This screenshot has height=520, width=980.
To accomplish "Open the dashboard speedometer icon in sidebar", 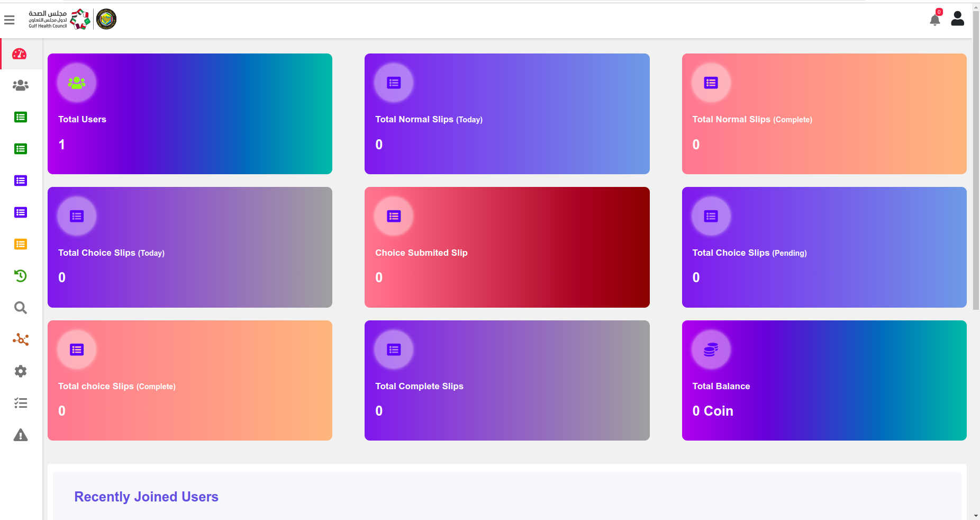I will click(20, 53).
